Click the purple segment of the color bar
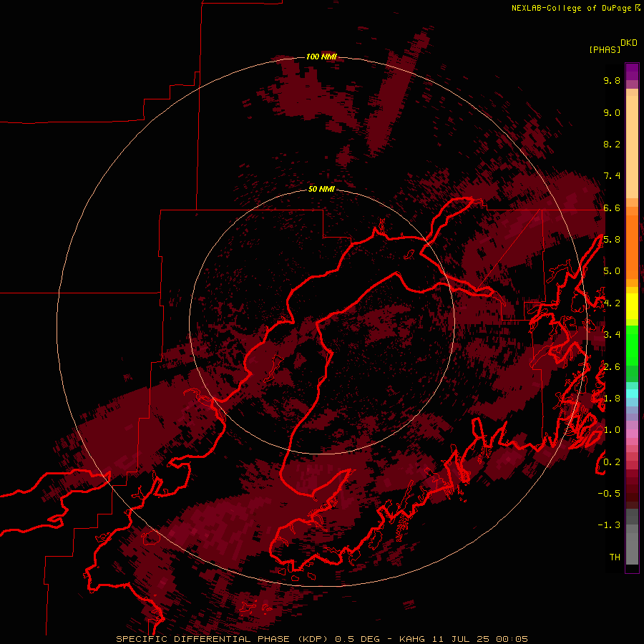This screenshot has width=644, height=644. [632, 72]
